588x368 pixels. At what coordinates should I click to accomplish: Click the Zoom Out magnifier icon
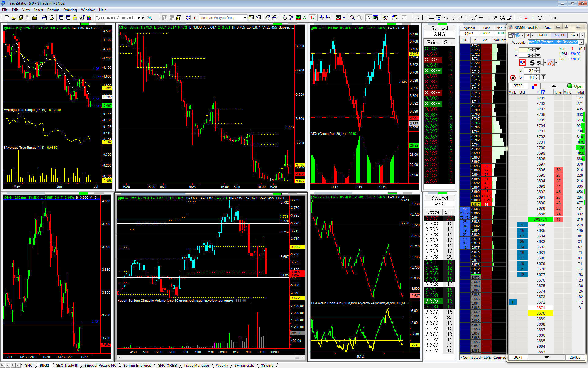point(359,18)
